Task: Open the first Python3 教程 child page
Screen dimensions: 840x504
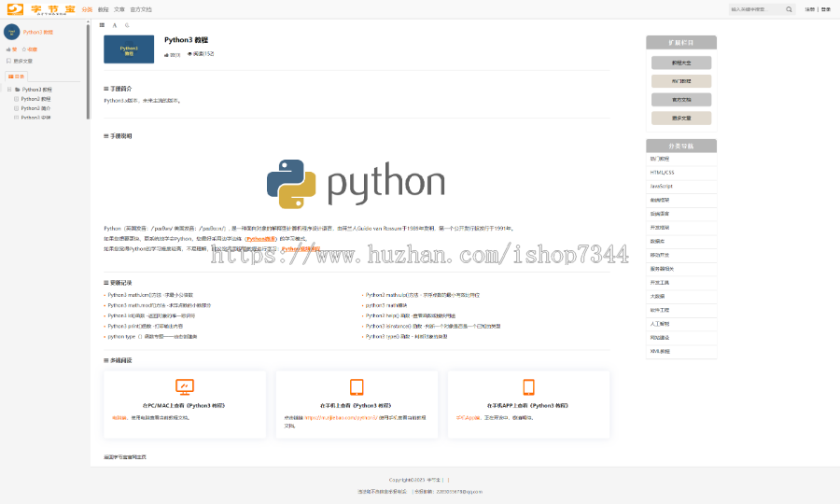Action: click(x=35, y=99)
